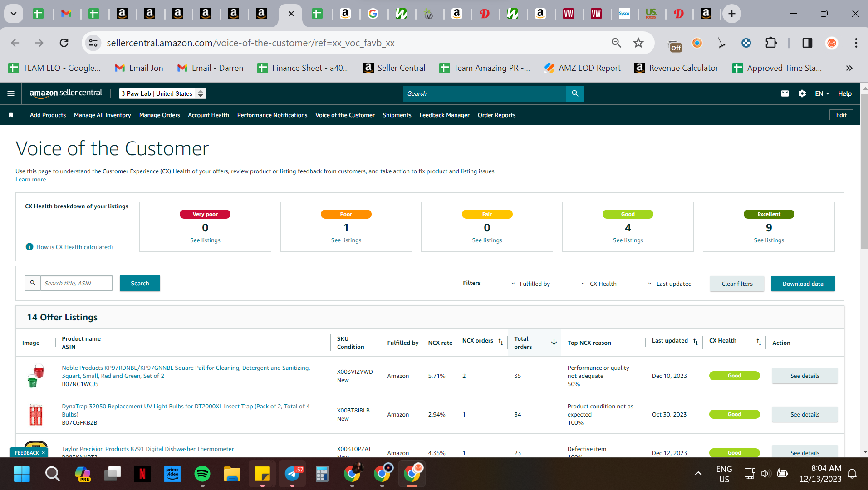Open Feedback Manager
The width and height of the screenshot is (868, 490).
[444, 115]
